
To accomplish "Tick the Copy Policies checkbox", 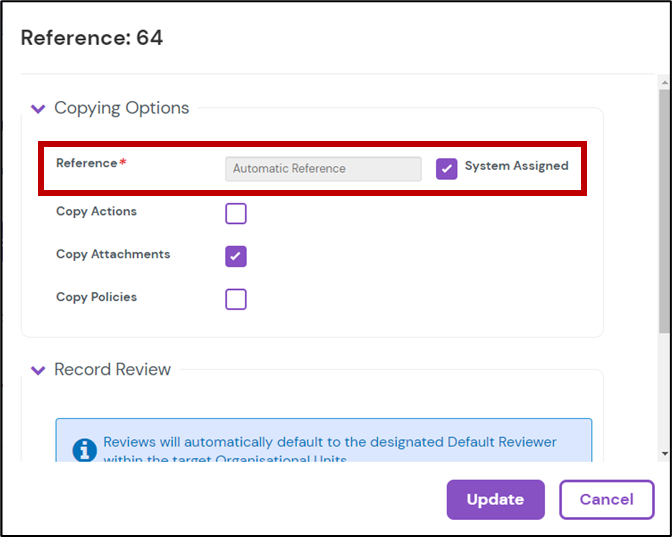I will (x=236, y=299).
